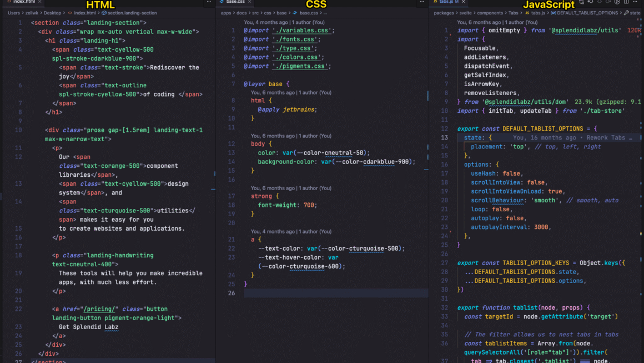Click the '@splendidlabz/utils/dom' import path
Image resolution: width=644 pixels, height=363 pixels.
coord(525,102)
